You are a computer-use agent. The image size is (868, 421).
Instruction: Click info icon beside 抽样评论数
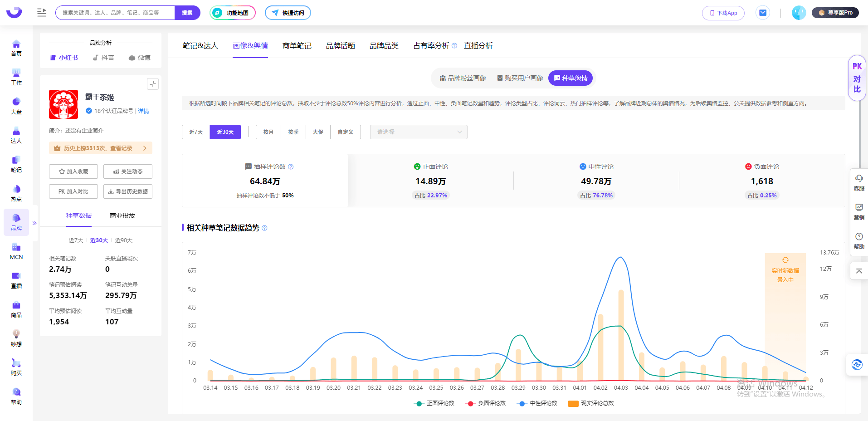tap(291, 166)
